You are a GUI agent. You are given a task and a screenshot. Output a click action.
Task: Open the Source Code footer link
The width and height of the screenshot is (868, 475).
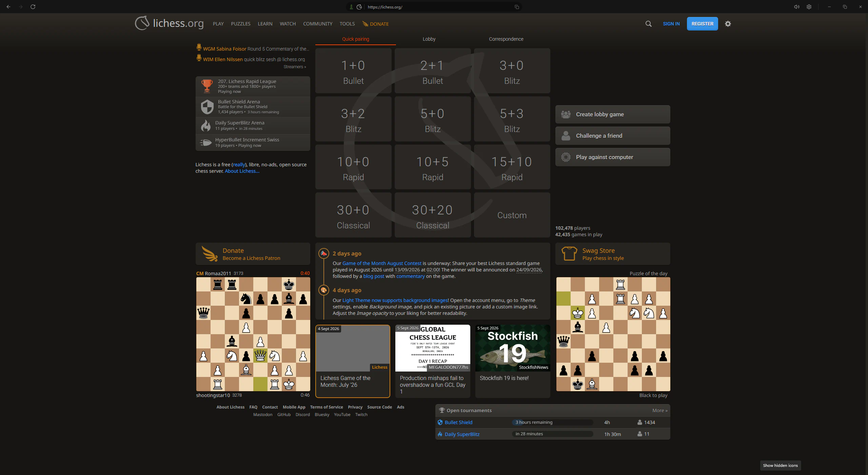[379, 407]
